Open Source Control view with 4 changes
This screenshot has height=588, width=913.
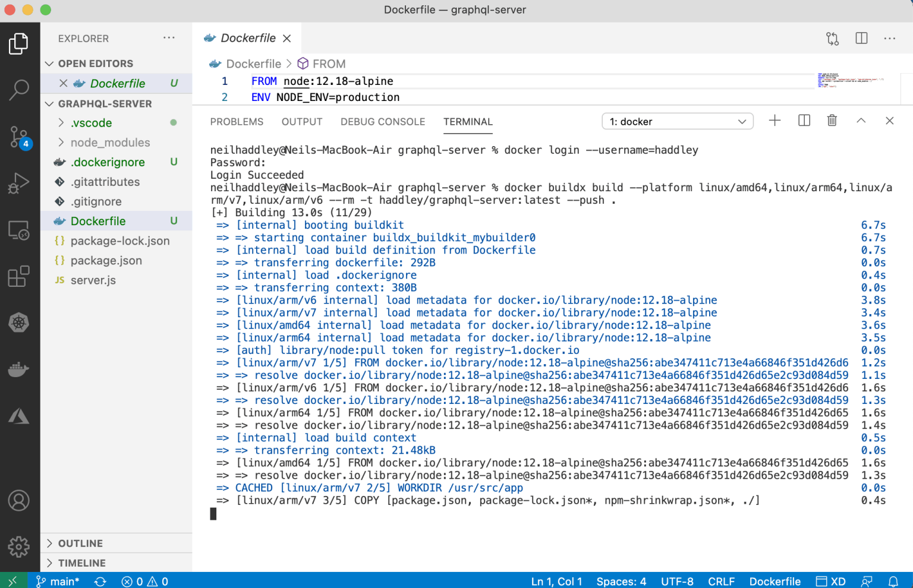[x=19, y=137]
